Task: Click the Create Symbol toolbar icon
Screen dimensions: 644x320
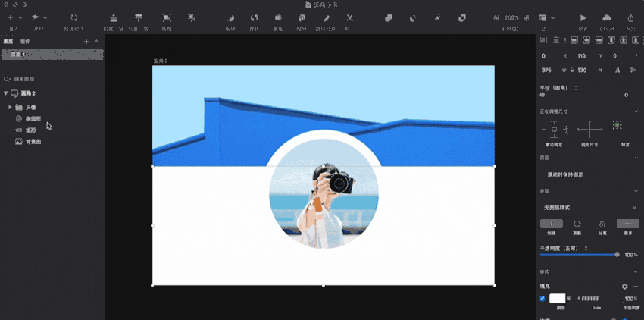Action: pyautogui.click(x=74, y=17)
